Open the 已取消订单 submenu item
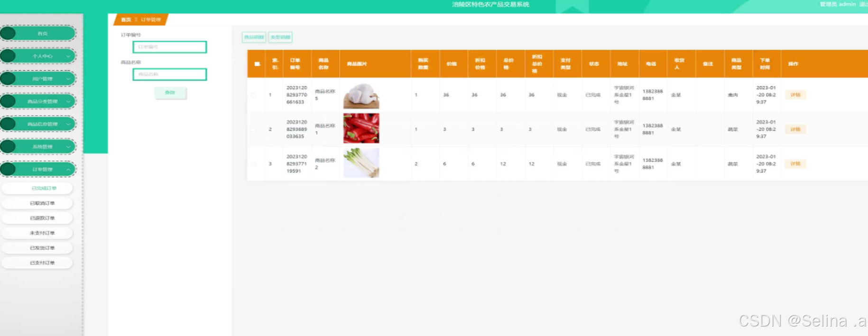This screenshot has height=336, width=868. click(37, 203)
